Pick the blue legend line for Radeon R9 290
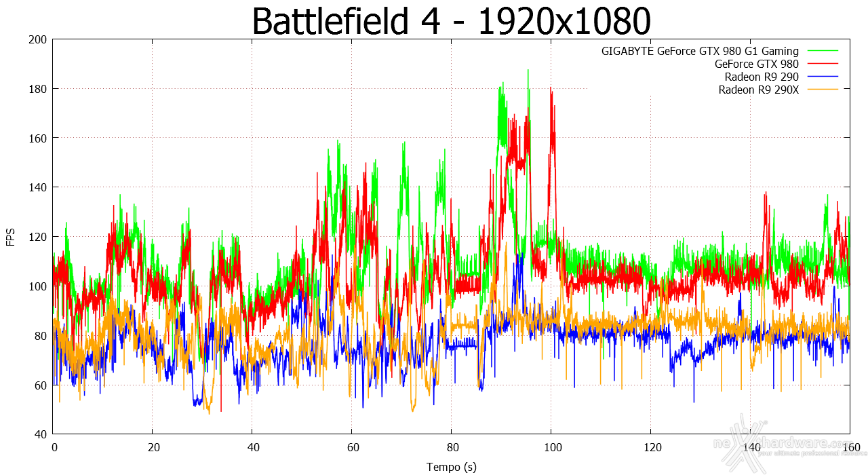868x475 pixels. 821,77
